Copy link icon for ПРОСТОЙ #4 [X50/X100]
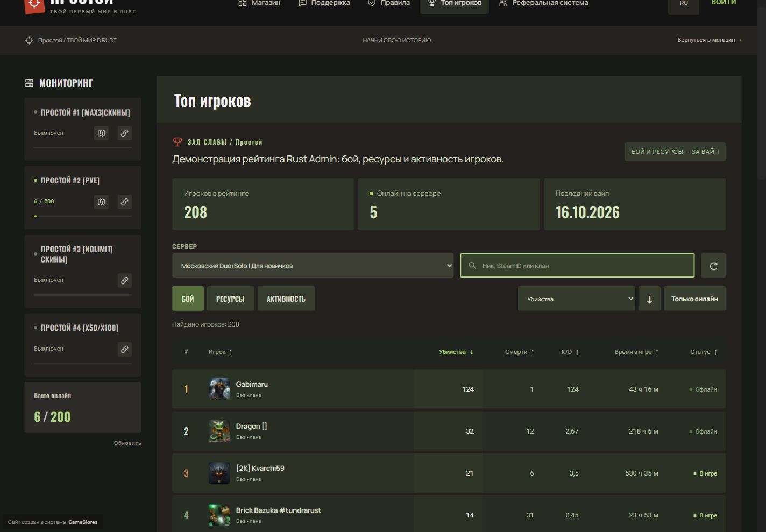Image resolution: width=766 pixels, height=532 pixels. 124,349
